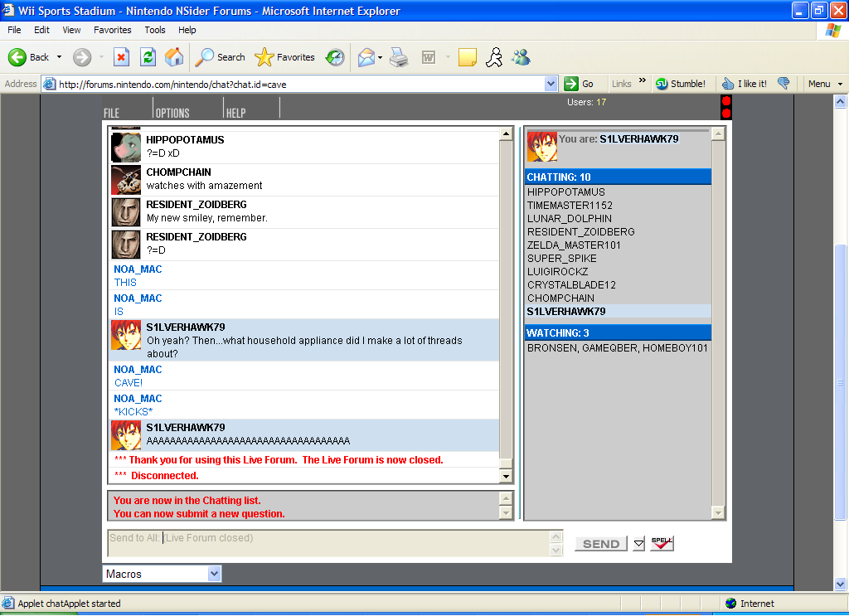Click the Back arrow icon
Viewport: 849px width, 616px height.
pyautogui.click(x=17, y=57)
